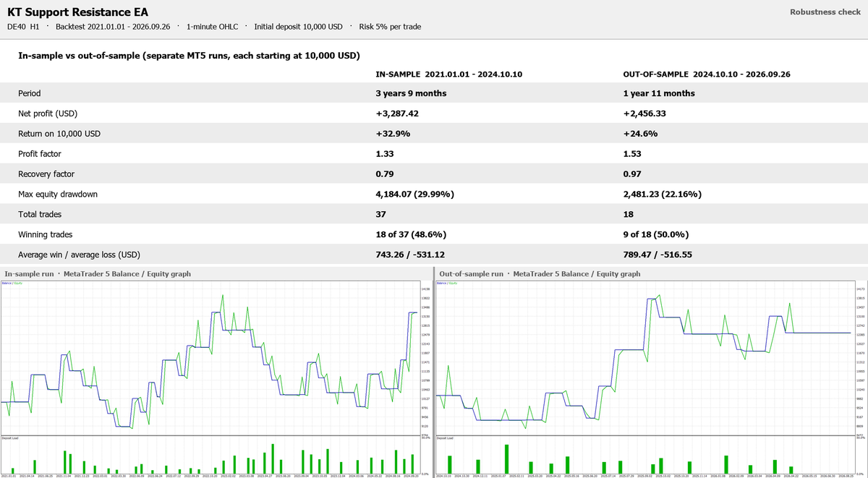The height and width of the screenshot is (478, 868).
Task: Click the "18 of 37 (48.6%)" value
Action: pos(411,235)
